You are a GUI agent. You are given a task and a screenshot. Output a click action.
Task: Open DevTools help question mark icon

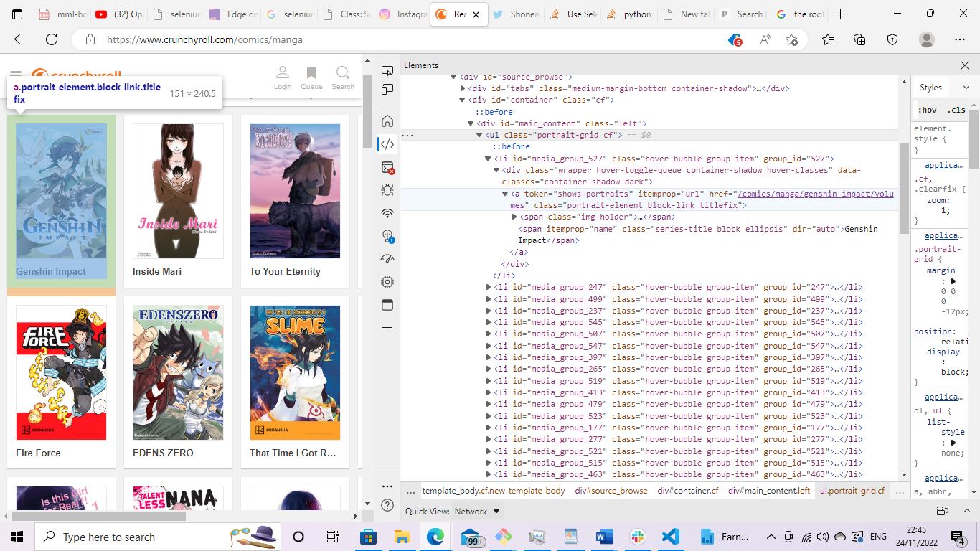pos(387,505)
